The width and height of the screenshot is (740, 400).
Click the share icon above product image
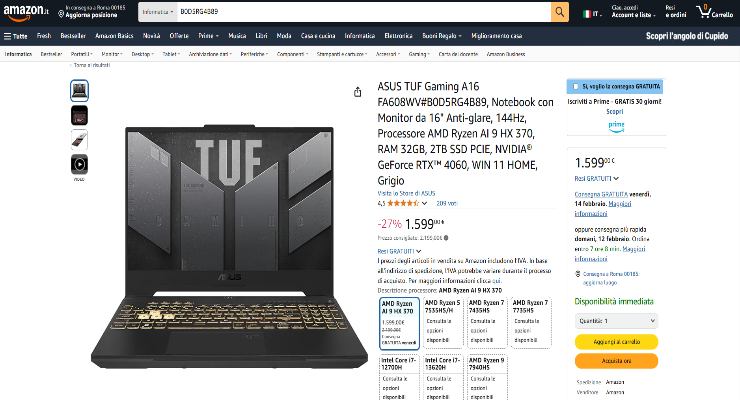point(358,92)
